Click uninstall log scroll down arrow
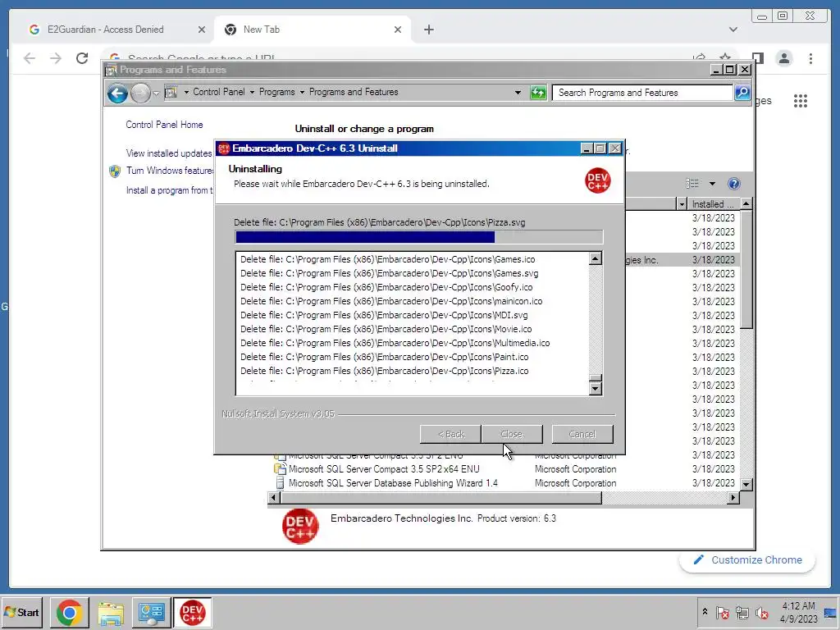 [x=596, y=388]
